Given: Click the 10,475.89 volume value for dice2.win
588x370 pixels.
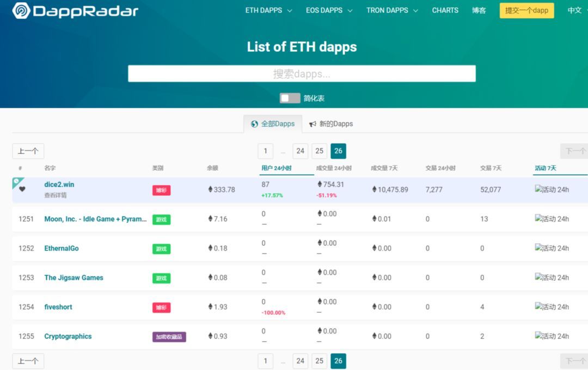Looking at the screenshot, I should pos(390,190).
